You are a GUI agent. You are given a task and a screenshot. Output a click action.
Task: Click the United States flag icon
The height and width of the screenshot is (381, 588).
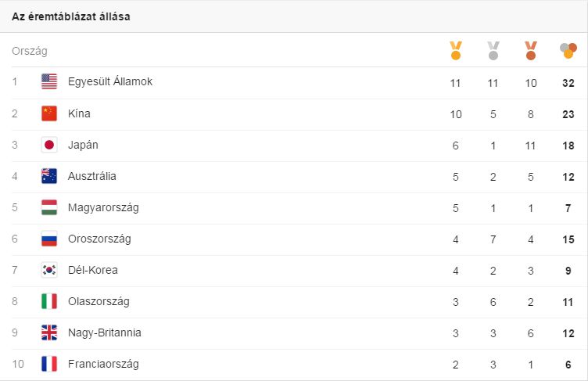click(49, 81)
